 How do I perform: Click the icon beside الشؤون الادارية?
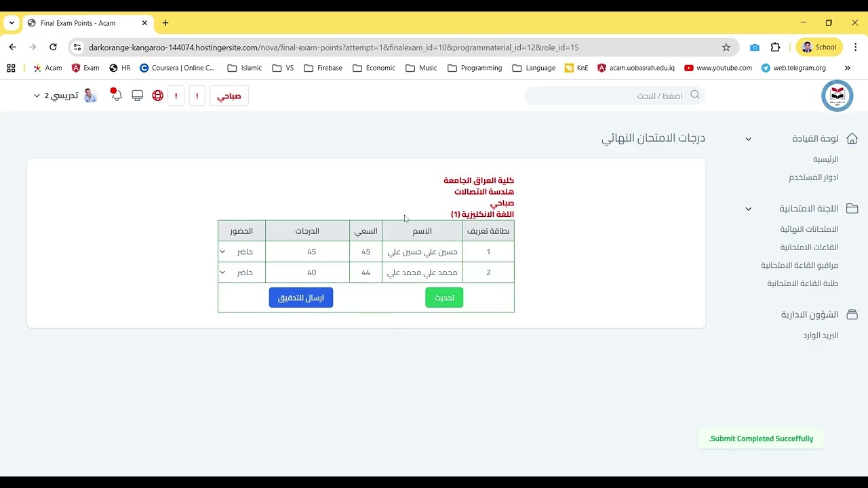[x=852, y=314]
